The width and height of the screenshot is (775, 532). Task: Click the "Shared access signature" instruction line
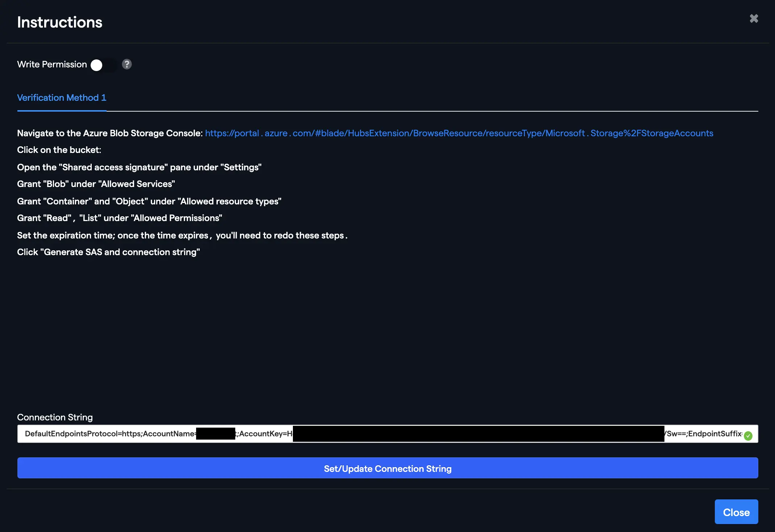click(x=139, y=167)
